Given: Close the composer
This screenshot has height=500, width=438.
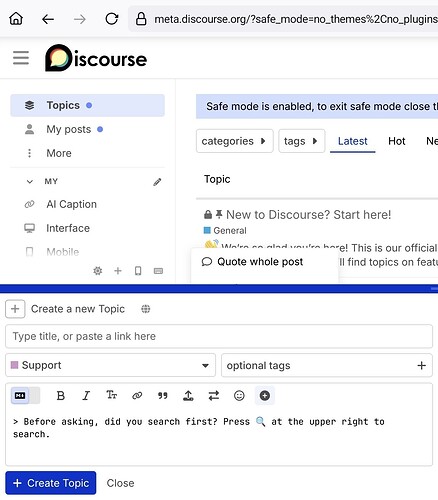Looking at the screenshot, I should tap(120, 483).
